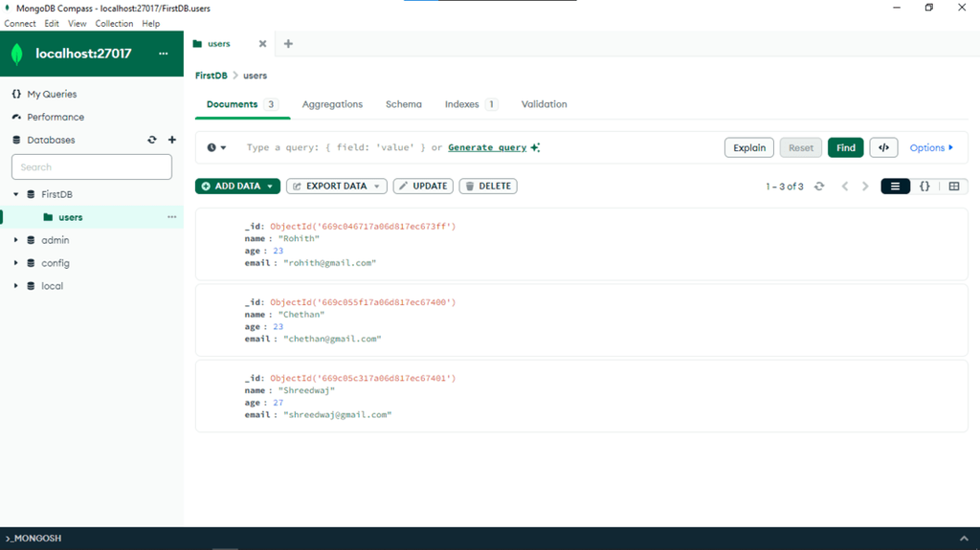Switch to table view
Image resolution: width=980 pixels, height=550 pixels.
[954, 187]
